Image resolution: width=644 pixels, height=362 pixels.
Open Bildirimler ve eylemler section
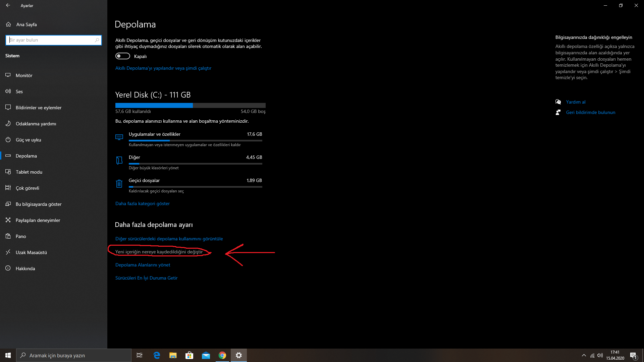(39, 108)
